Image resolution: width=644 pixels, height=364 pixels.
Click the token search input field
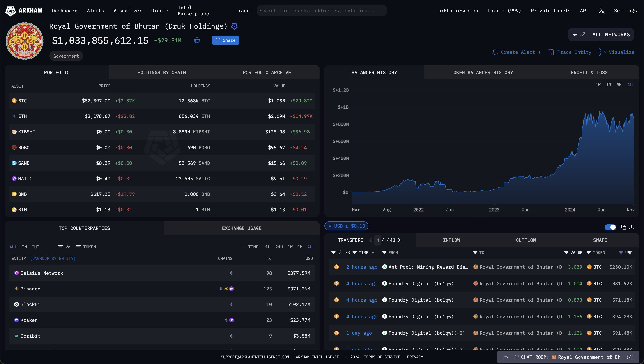(322, 10)
